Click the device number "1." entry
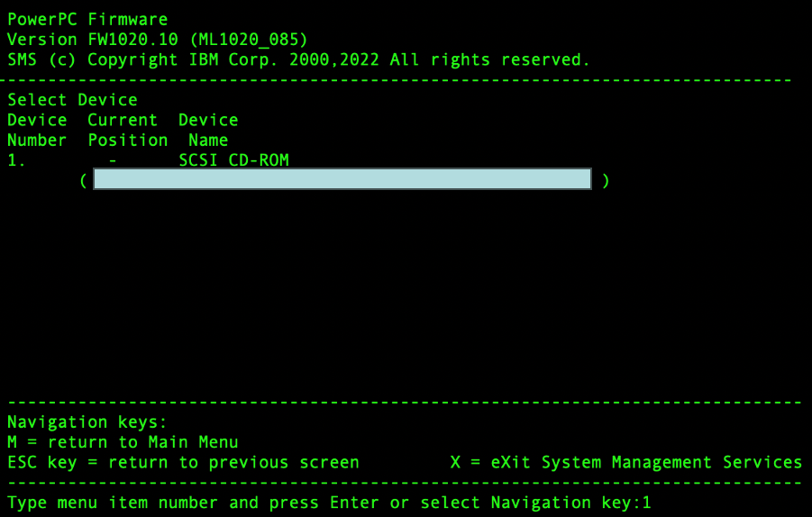 pyautogui.click(x=16, y=160)
